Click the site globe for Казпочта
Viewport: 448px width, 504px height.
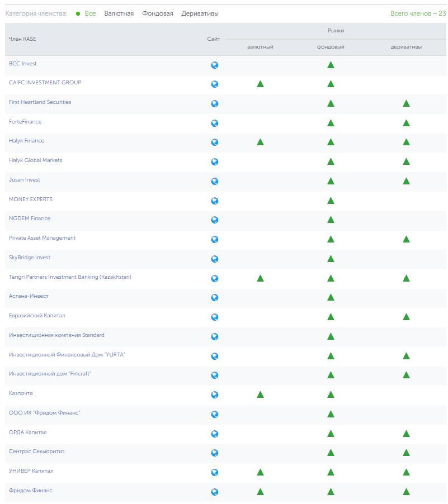pos(214,394)
